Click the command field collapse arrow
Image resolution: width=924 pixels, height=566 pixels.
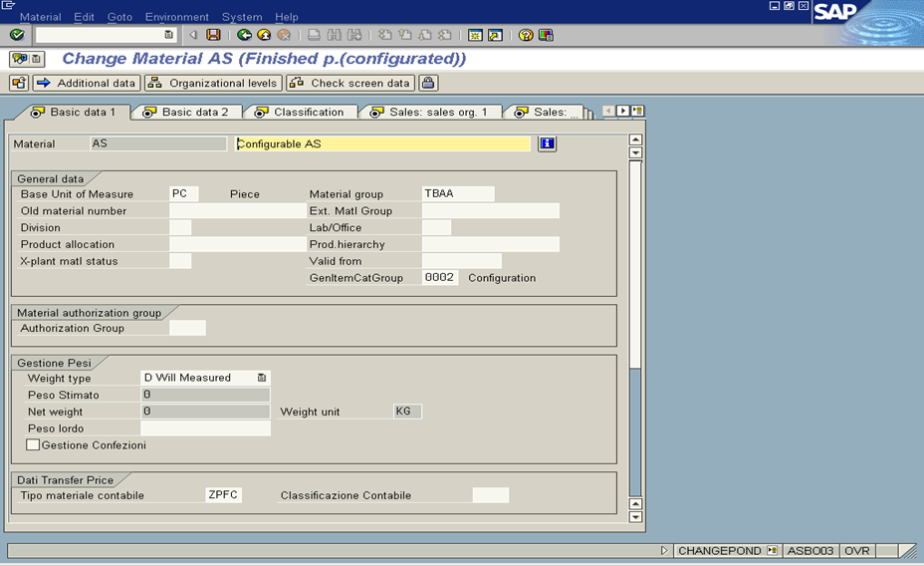click(193, 35)
